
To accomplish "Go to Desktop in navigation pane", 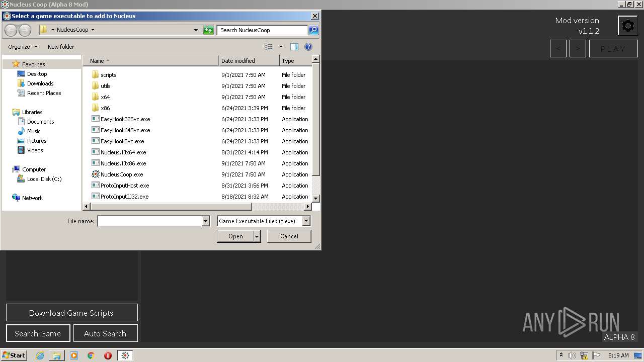I will (37, 74).
